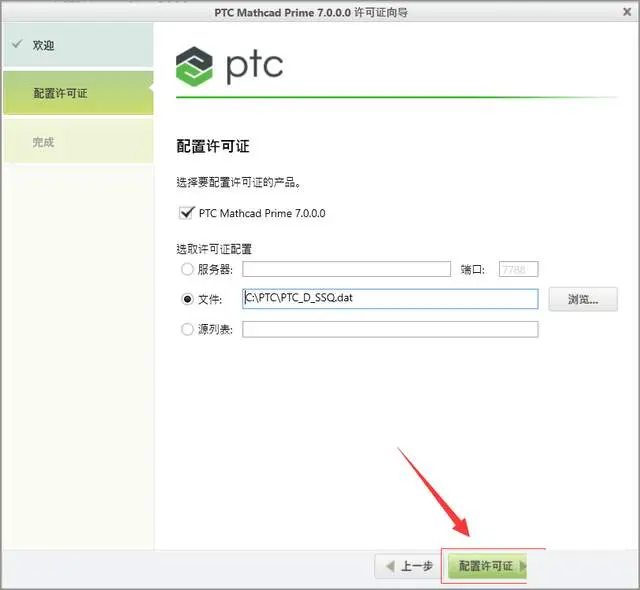The height and width of the screenshot is (590, 640).
Task: Click the 选取许可证配置 label
Action: 214,249
